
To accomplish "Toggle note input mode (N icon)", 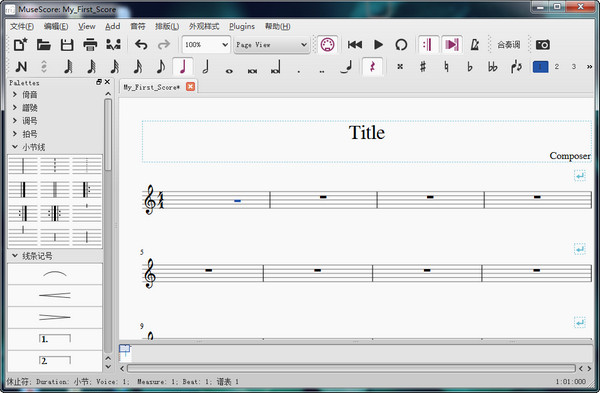I will (x=21, y=67).
